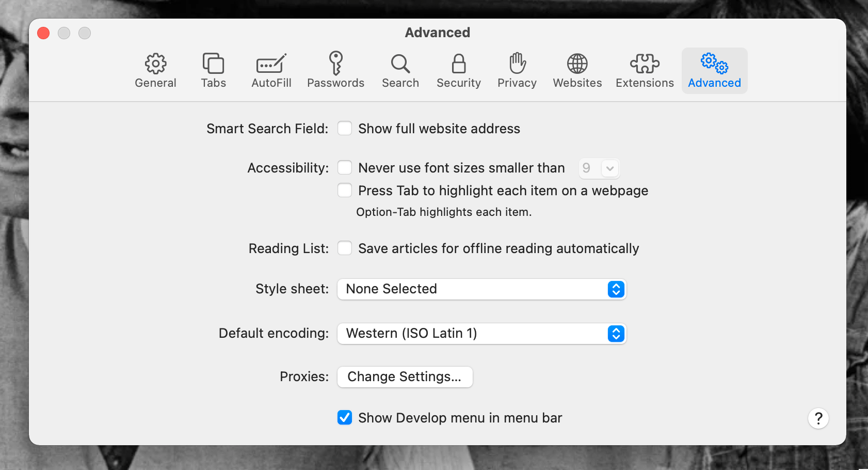The height and width of the screenshot is (470, 868).
Task: Open the General preferences gear icon
Action: click(x=155, y=64)
